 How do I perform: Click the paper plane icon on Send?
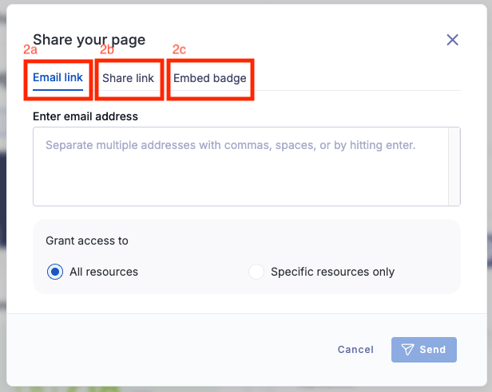[x=408, y=349]
